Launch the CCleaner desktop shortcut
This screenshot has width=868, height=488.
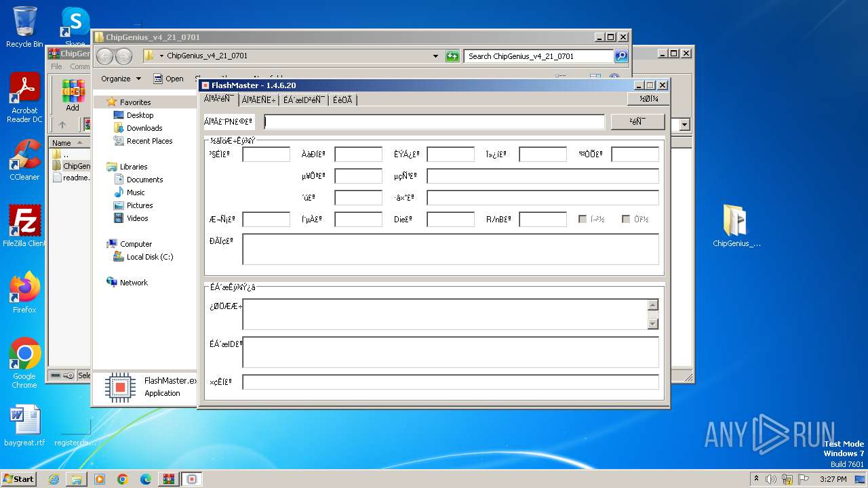pyautogui.click(x=24, y=160)
